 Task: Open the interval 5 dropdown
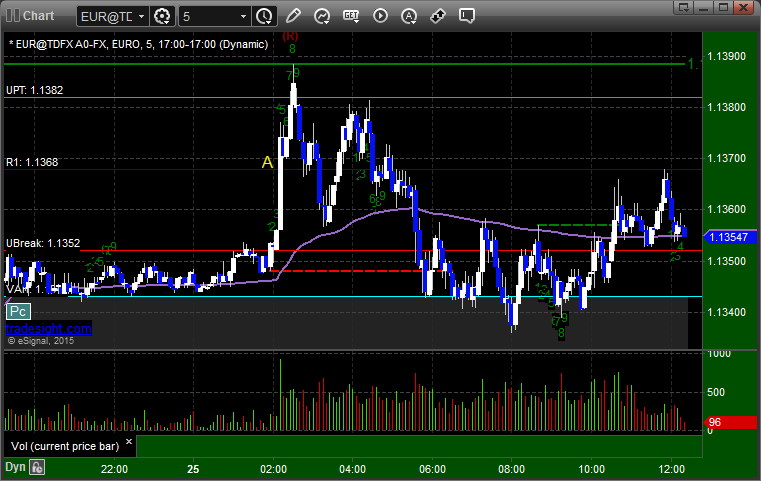(244, 16)
